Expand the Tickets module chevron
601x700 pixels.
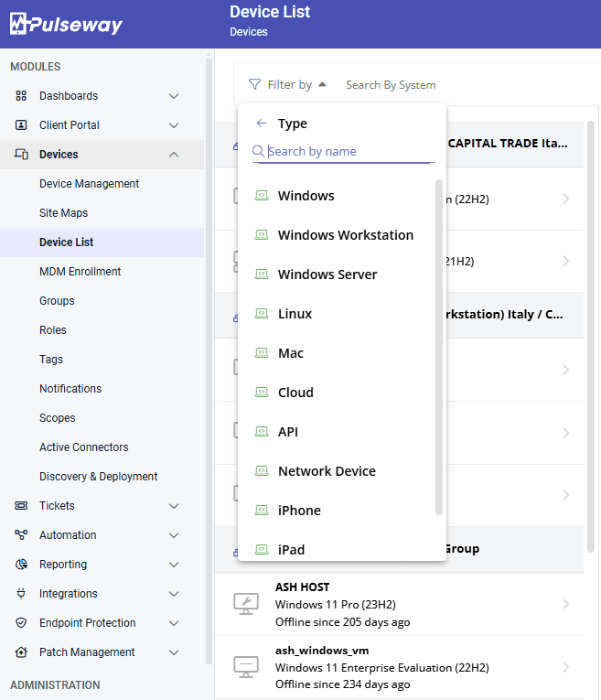pyautogui.click(x=174, y=506)
